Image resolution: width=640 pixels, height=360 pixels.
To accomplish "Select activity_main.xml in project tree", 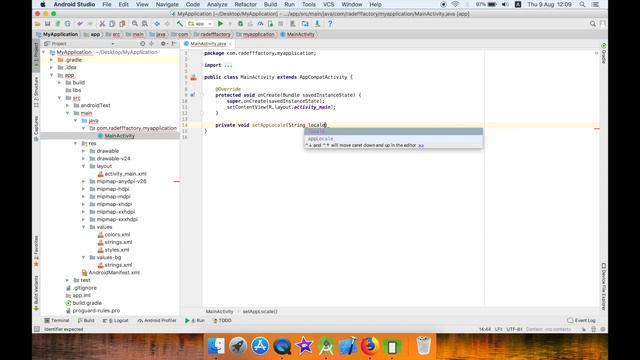I will tap(125, 174).
